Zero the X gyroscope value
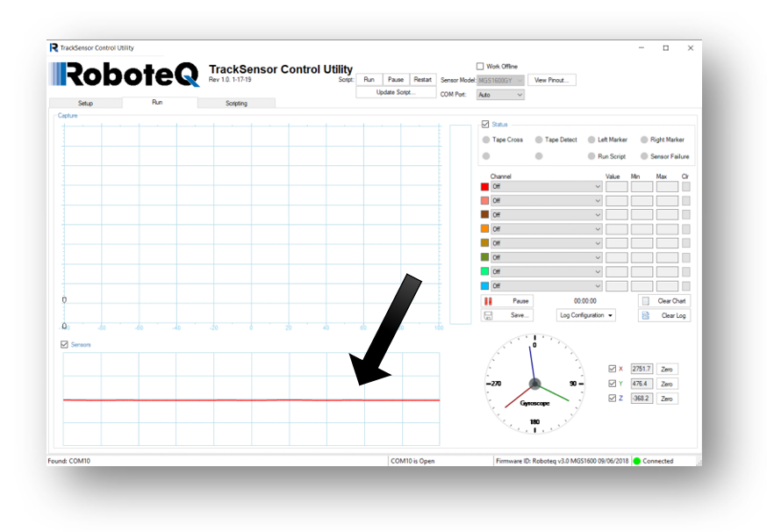The height and width of the screenshot is (532, 767). tap(667, 369)
